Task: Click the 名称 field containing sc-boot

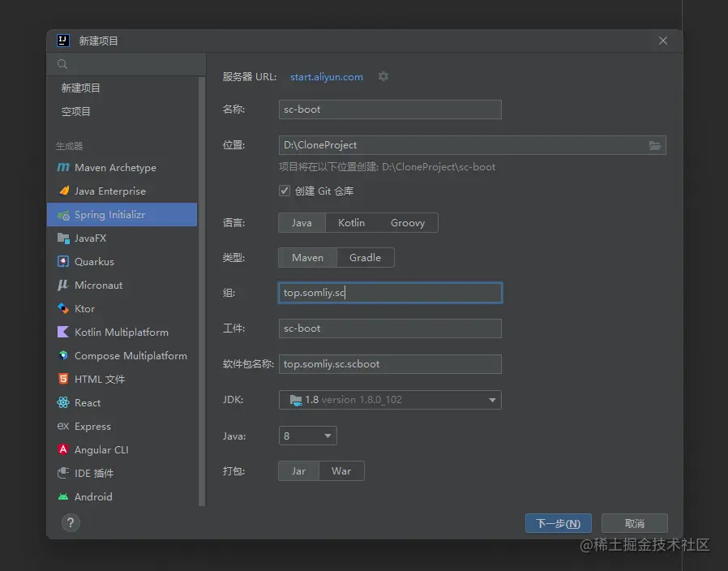Action: [390, 109]
